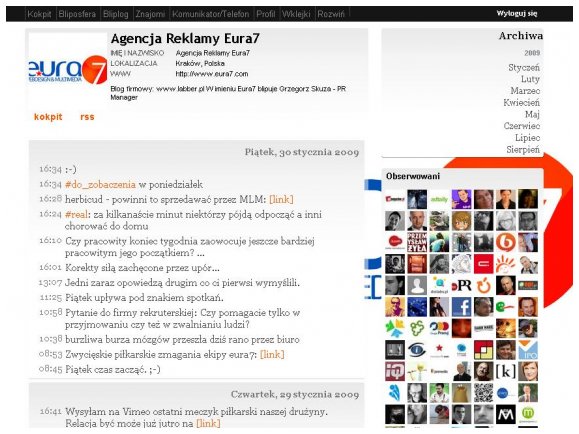
Task: Select Znajomi in the top navigation
Action: pos(150,14)
